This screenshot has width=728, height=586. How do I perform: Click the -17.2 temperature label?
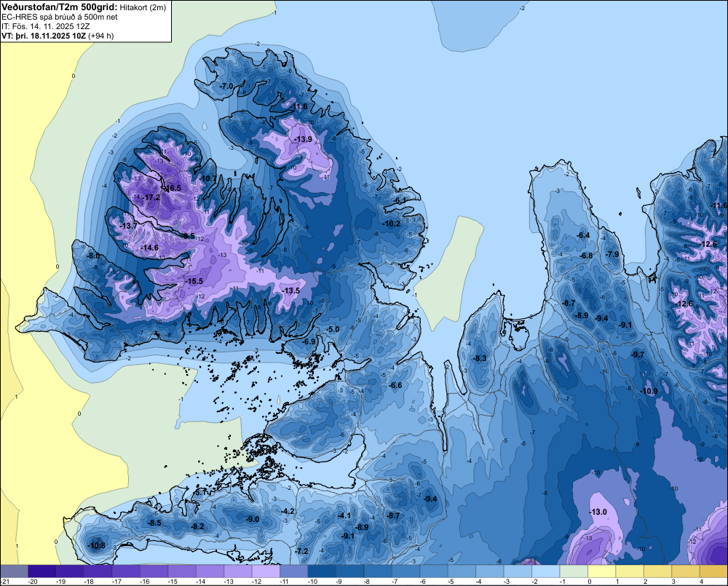pos(152,197)
